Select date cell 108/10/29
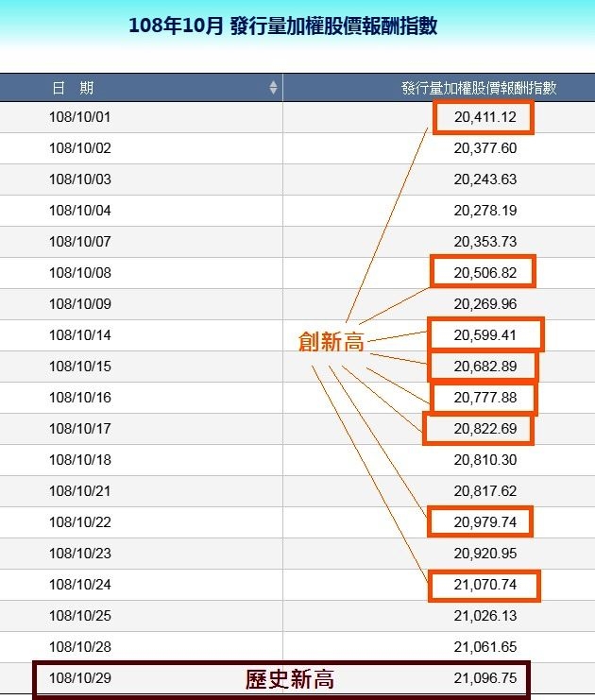595x700 pixels. (x=80, y=678)
